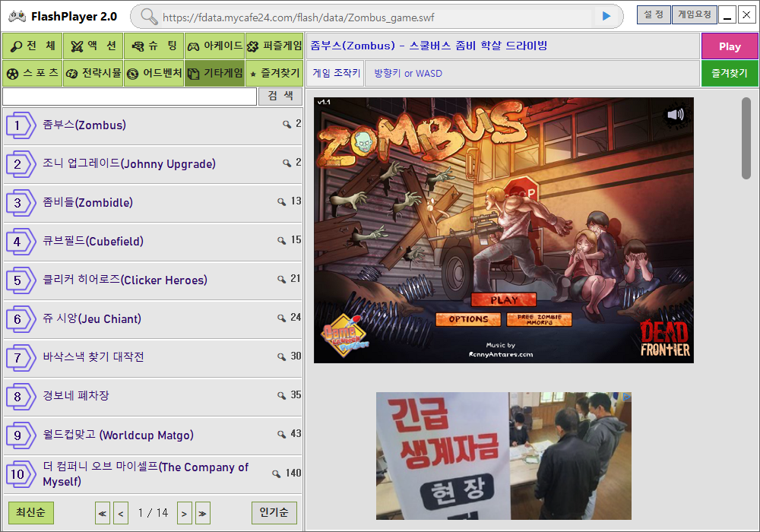This screenshot has height=532, width=760.
Task: Open 더 컴퍼니 오브 마이셀프 game entry
Action: [x=153, y=474]
